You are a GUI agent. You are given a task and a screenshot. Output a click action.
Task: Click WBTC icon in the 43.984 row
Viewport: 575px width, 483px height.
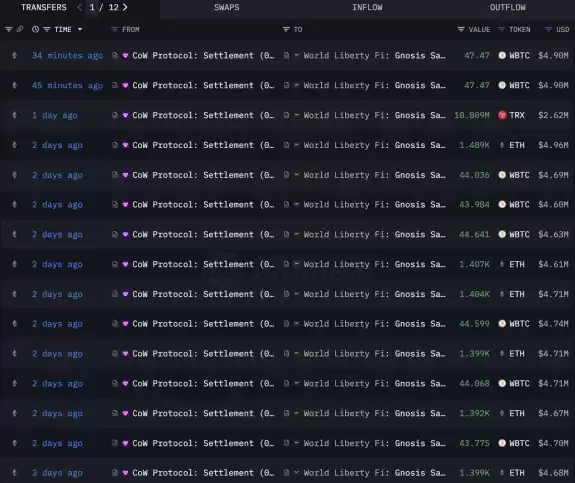(x=502, y=205)
